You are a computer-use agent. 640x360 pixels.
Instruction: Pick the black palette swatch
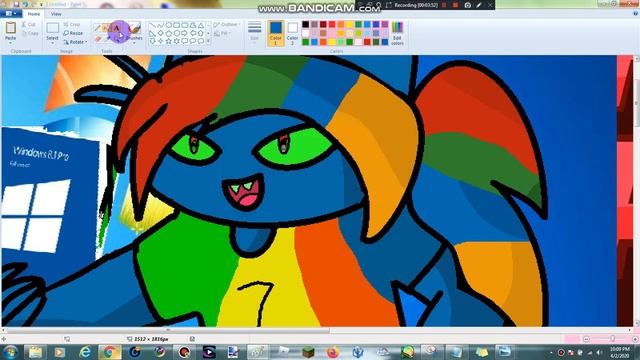click(305, 24)
